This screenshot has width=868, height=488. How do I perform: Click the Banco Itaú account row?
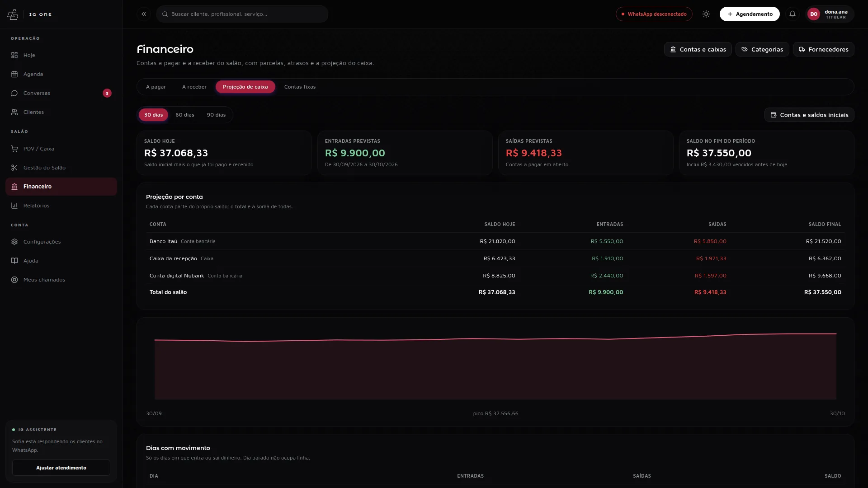[x=495, y=241]
